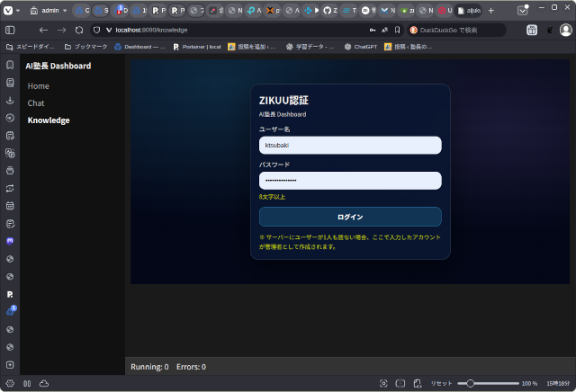Open a new tab with plus button
Screen dimensions: 576x392
coord(490,11)
